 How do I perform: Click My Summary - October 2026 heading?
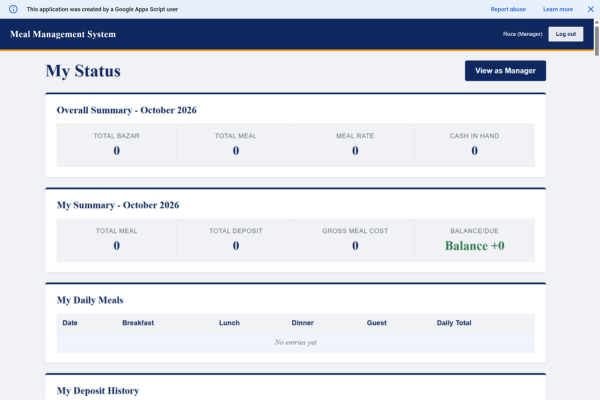tap(118, 205)
